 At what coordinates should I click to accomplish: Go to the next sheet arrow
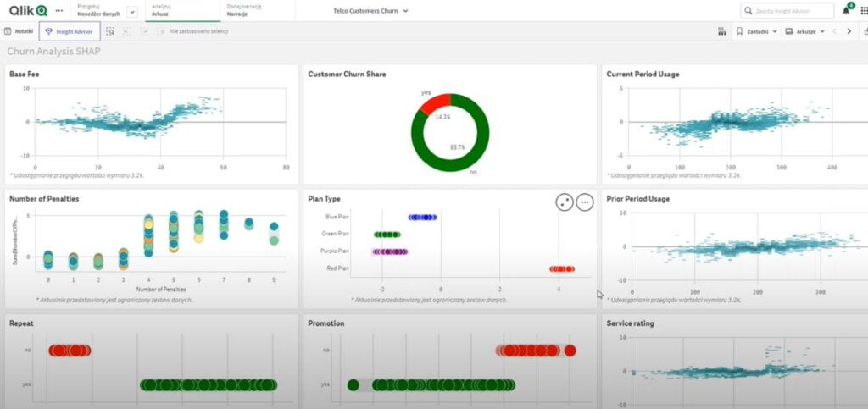849,31
